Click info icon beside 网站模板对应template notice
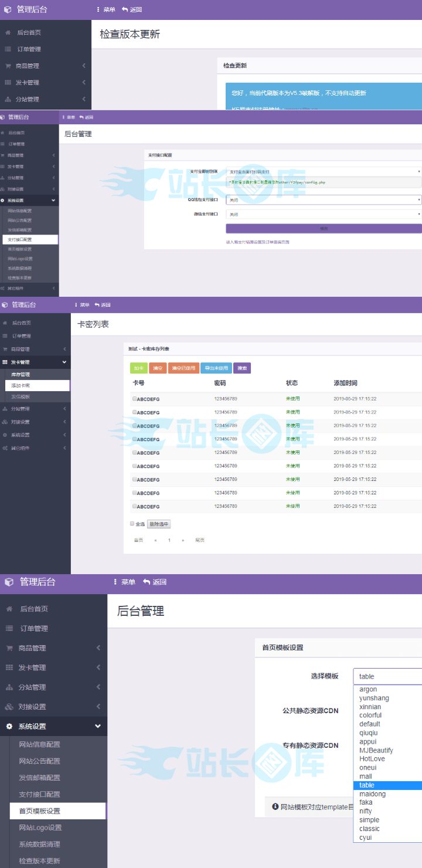 [275, 807]
